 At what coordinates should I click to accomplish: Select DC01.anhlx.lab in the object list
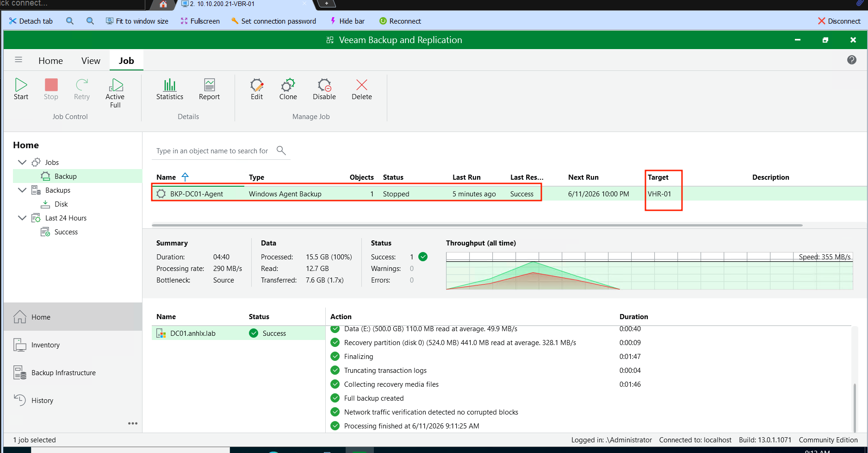click(238, 333)
